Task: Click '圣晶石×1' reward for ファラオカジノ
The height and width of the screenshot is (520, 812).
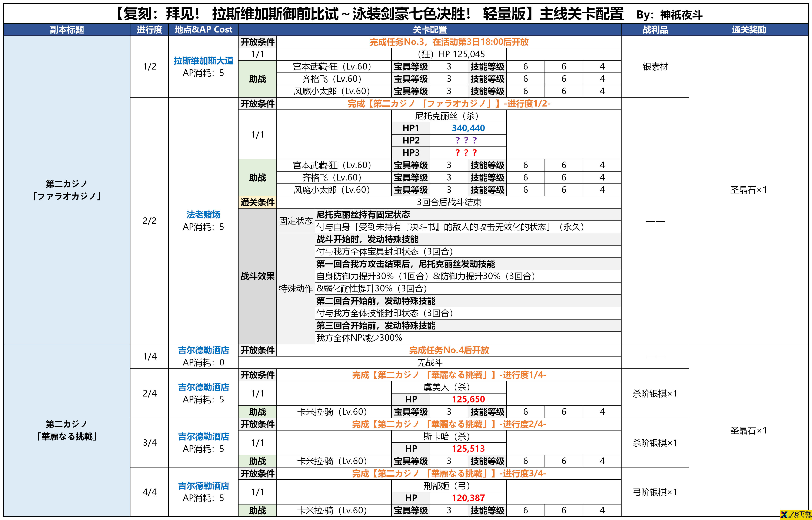Action: click(748, 190)
